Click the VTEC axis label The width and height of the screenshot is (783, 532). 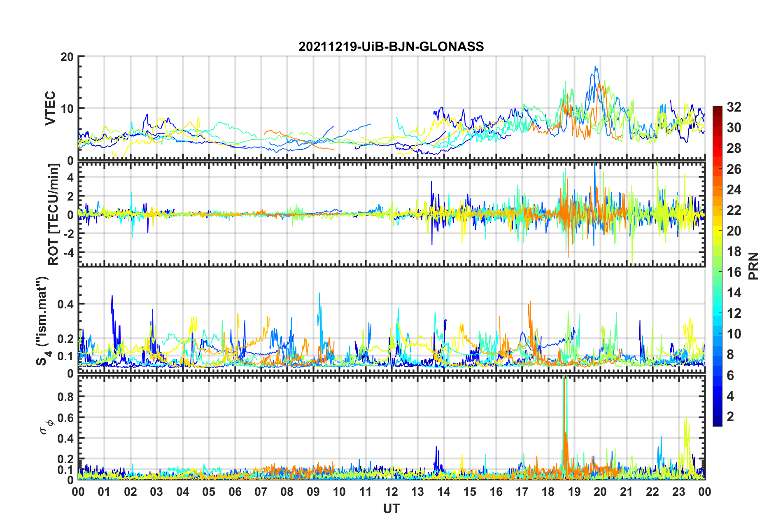tap(50, 108)
